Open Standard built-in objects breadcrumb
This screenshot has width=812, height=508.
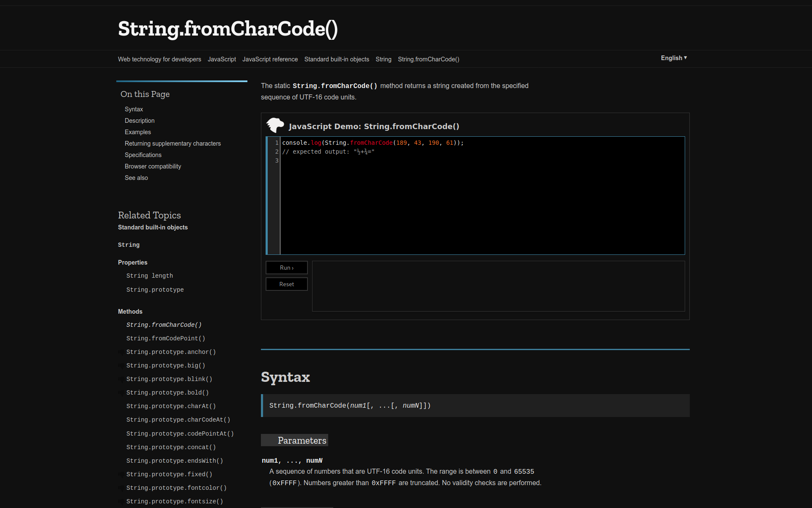[x=337, y=59]
